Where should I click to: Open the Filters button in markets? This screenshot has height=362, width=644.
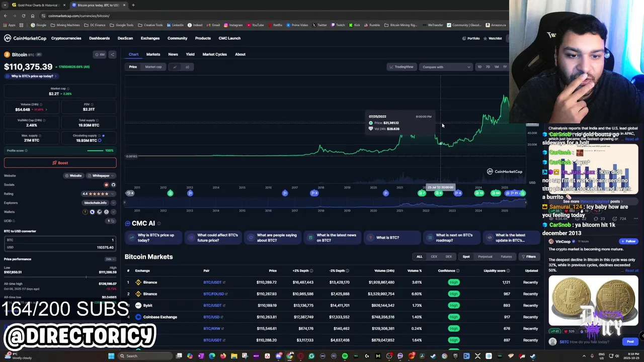point(528,257)
